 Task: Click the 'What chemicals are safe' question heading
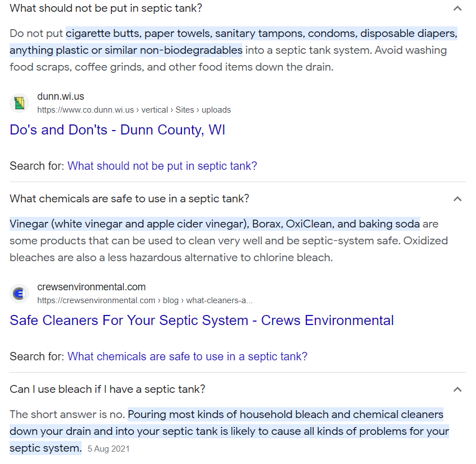(x=129, y=199)
